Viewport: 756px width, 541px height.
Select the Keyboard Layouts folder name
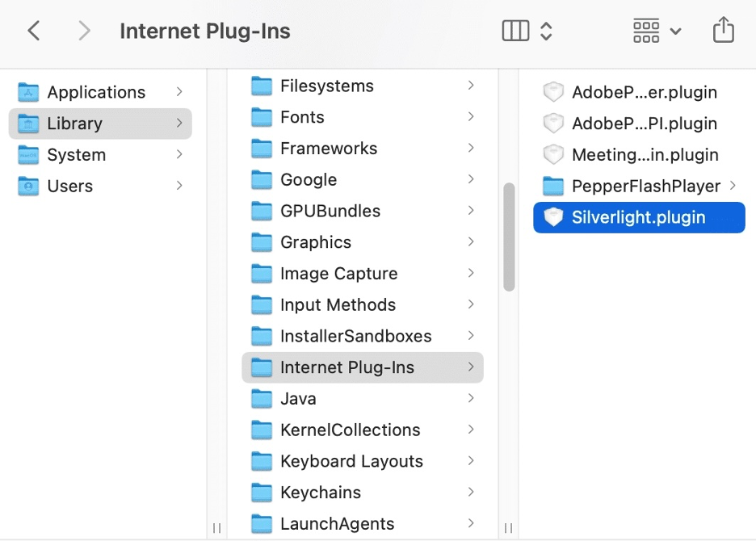(x=351, y=461)
